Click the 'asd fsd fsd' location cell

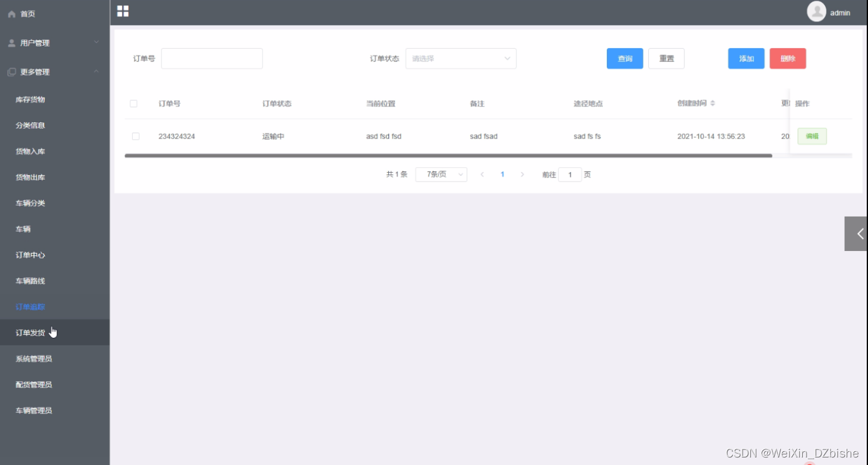(384, 136)
